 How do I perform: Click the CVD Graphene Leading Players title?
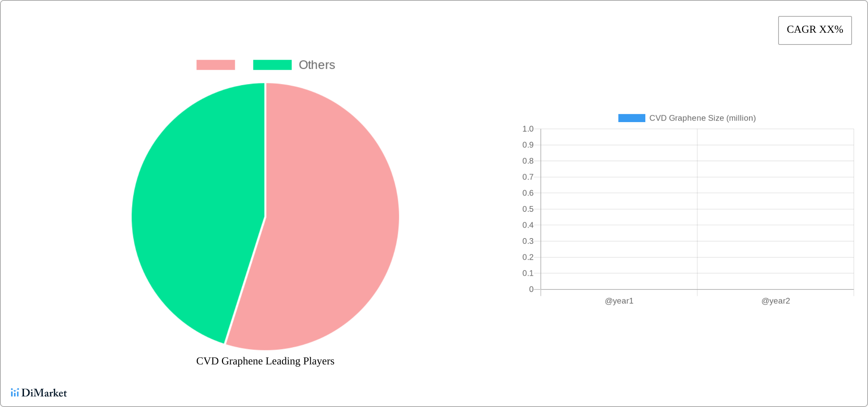pyautogui.click(x=265, y=361)
